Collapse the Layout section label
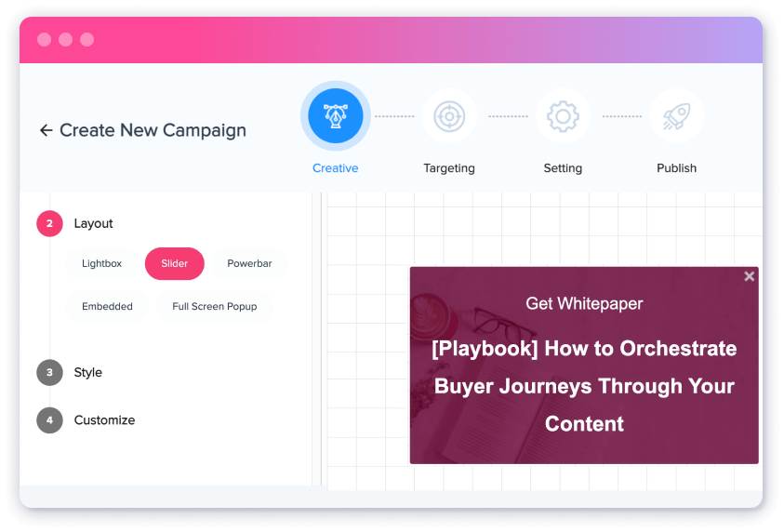This screenshot has height=532, width=784. pos(94,223)
